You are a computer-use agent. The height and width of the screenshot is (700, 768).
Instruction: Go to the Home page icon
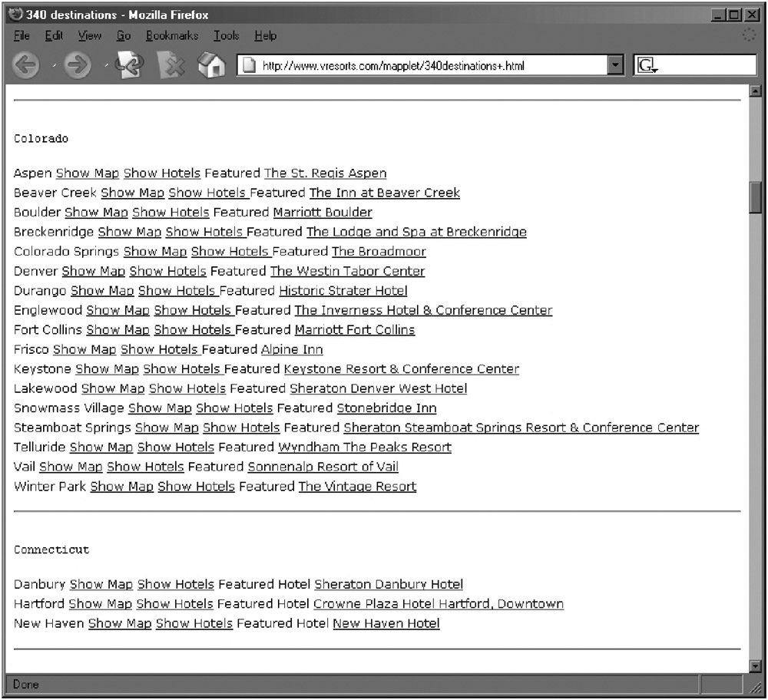tap(212, 65)
